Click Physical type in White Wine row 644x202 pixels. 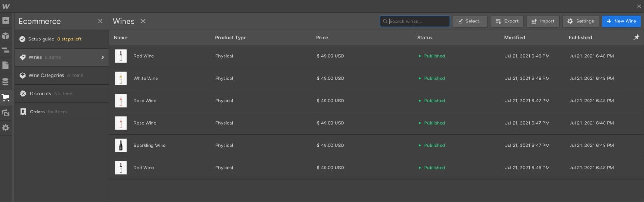click(224, 79)
